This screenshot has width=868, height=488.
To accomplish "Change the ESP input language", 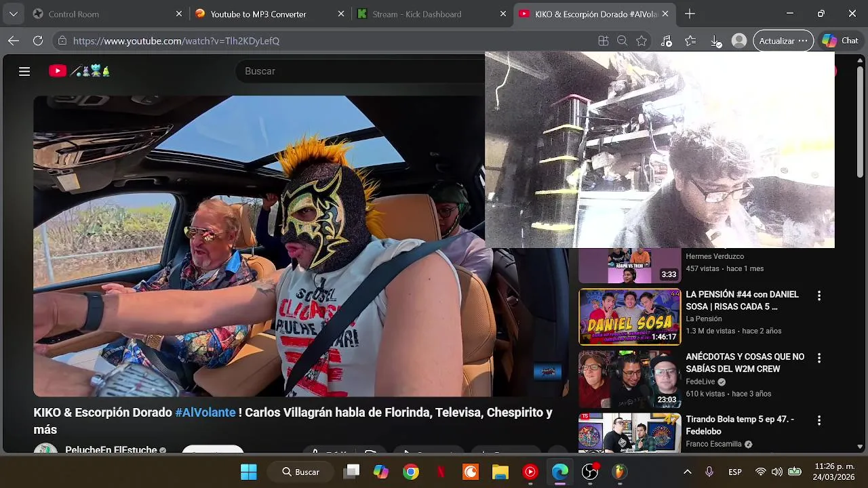I will click(735, 472).
